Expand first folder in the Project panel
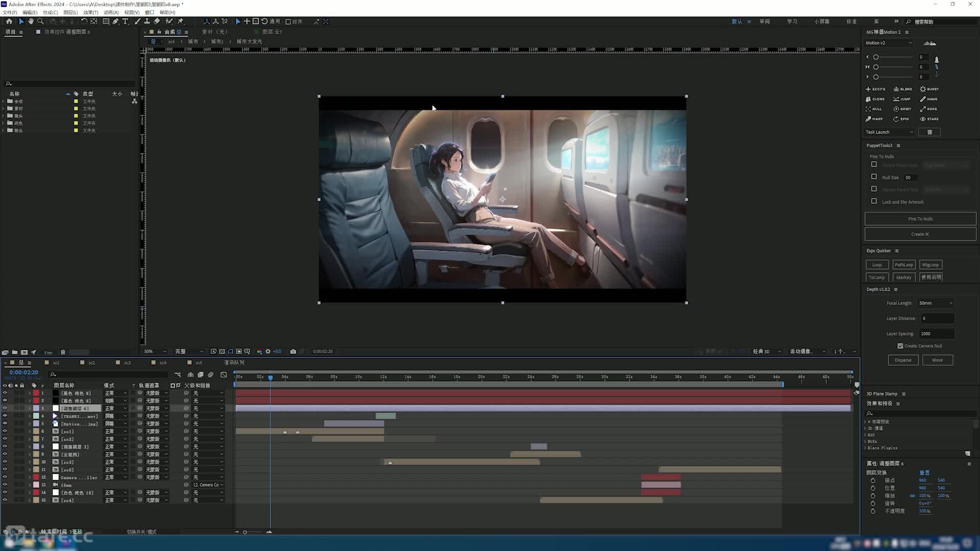 [x=3, y=102]
